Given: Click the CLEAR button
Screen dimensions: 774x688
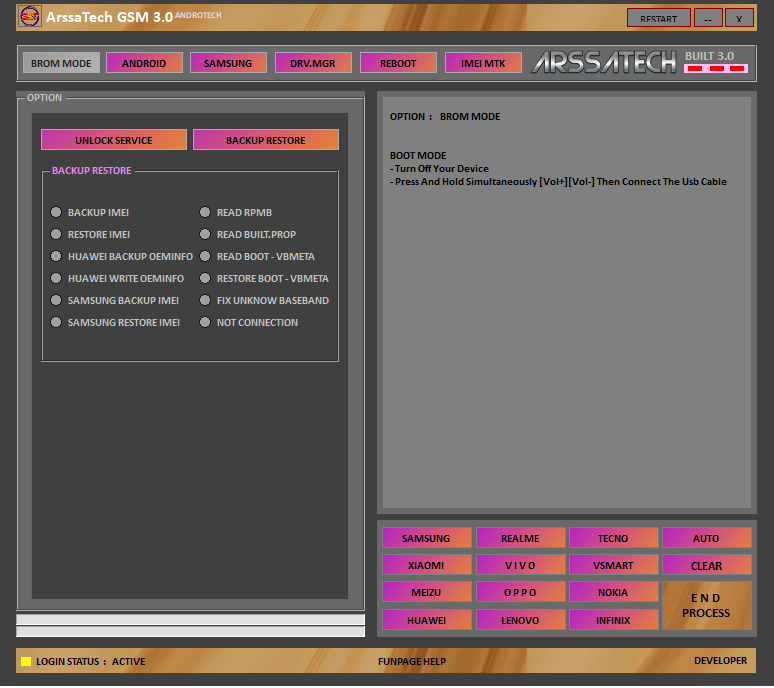Looking at the screenshot, I should (706, 565).
